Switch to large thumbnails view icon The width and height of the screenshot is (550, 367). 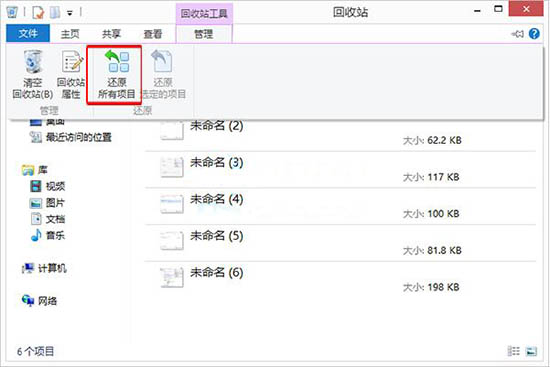[x=531, y=351]
